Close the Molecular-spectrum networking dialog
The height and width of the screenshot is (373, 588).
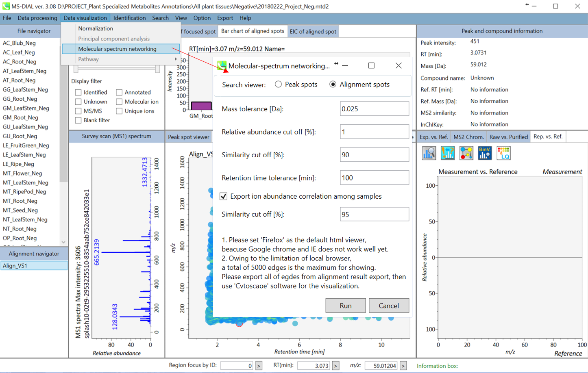[399, 65]
